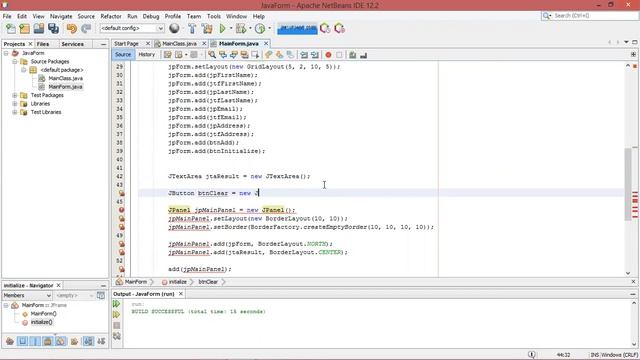Image resolution: width=640 pixels, height=360 pixels.
Task: Click the New Project toolbar icon
Action: tap(24, 29)
